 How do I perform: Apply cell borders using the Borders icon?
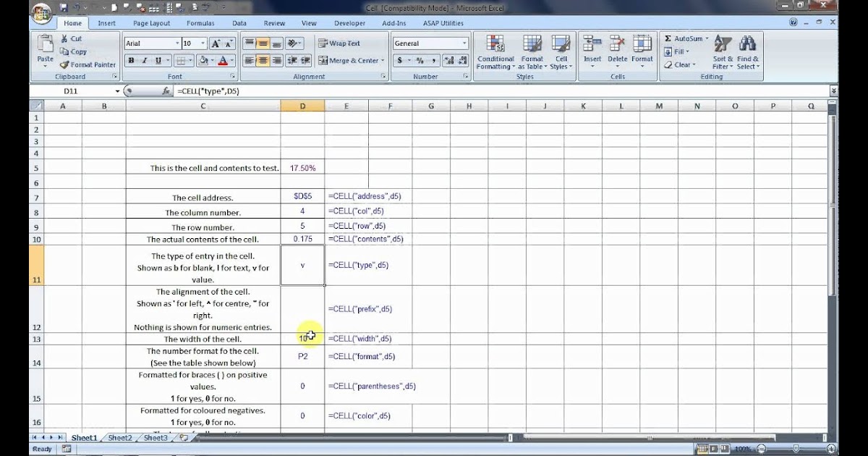pyautogui.click(x=181, y=61)
